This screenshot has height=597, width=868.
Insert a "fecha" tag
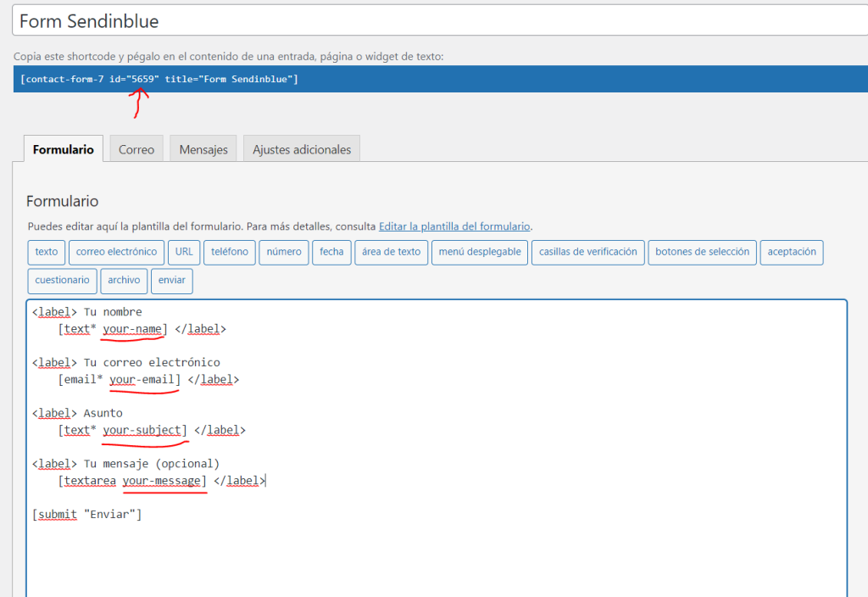point(331,252)
